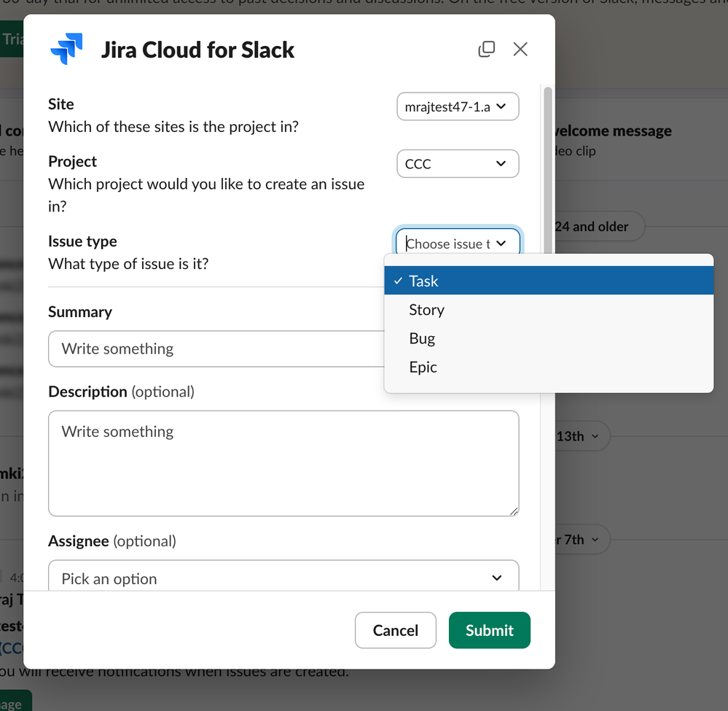Focus the Summary text field
This screenshot has width=728, height=711.
pyautogui.click(x=216, y=349)
